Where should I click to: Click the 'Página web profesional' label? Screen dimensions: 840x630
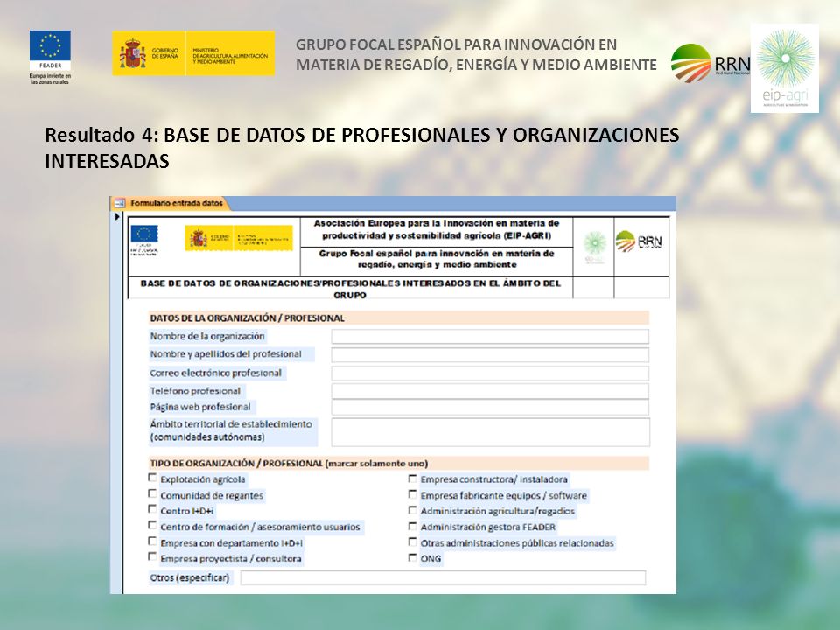tap(200, 407)
